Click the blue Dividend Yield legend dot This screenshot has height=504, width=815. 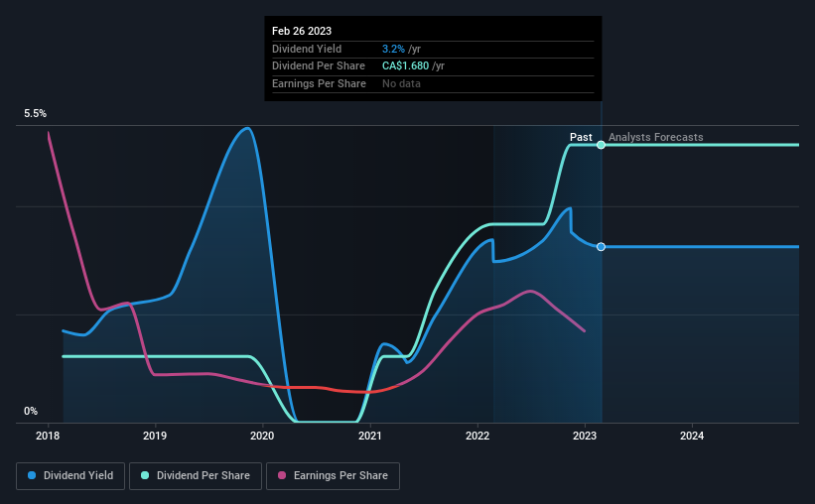[32, 475]
